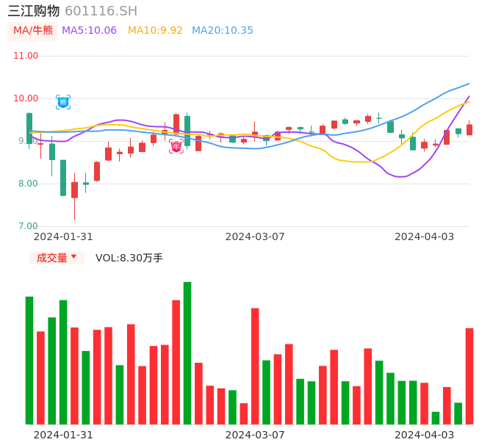Viewport: 504px width, 445px height.
Task: Click the last red candlestick on the right
Action: (469, 129)
